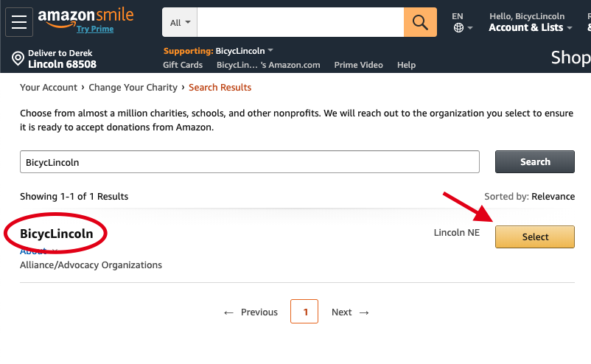Open Help in the navigation bar

tap(406, 65)
